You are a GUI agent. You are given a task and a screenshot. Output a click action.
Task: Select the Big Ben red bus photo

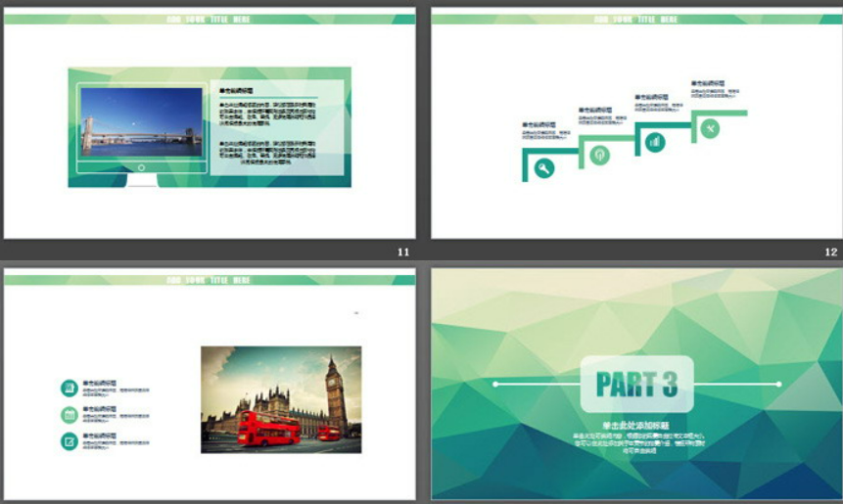[x=281, y=399]
